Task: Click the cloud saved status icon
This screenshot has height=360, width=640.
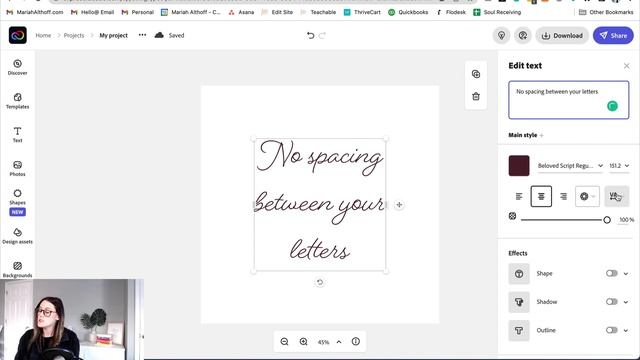Action: click(x=159, y=36)
